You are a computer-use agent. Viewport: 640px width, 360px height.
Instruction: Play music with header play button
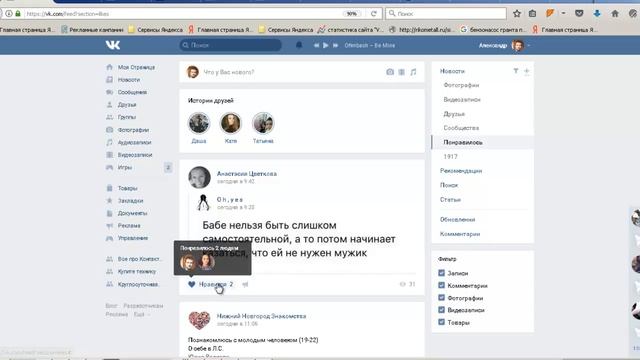pos(326,45)
